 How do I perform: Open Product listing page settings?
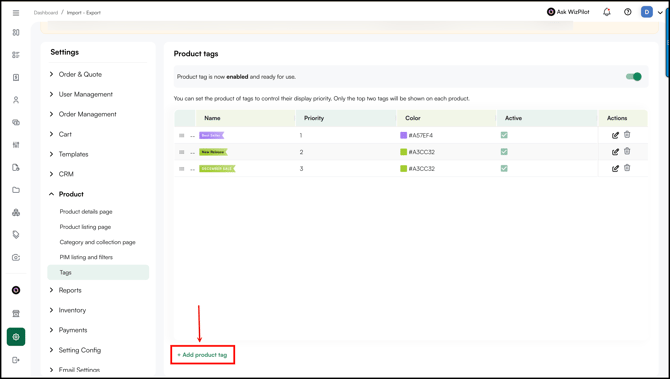85,227
